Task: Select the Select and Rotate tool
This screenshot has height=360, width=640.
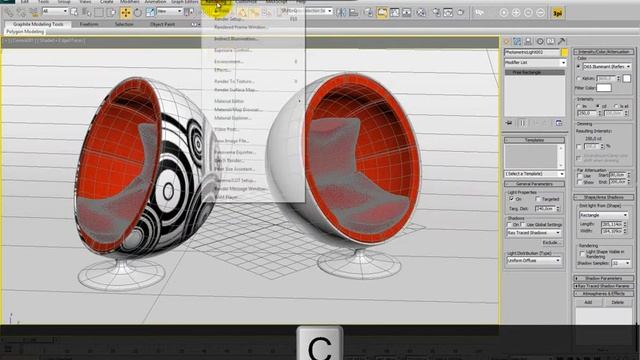Action: [x=138, y=13]
